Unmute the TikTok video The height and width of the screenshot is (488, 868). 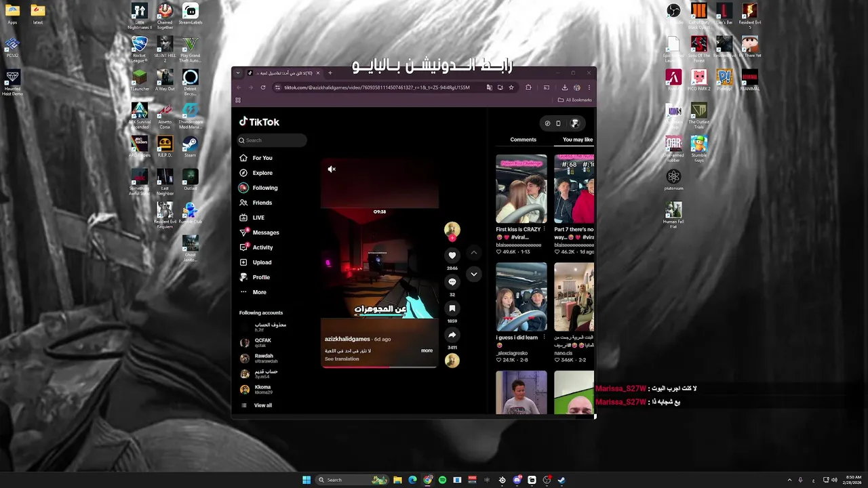pos(332,169)
